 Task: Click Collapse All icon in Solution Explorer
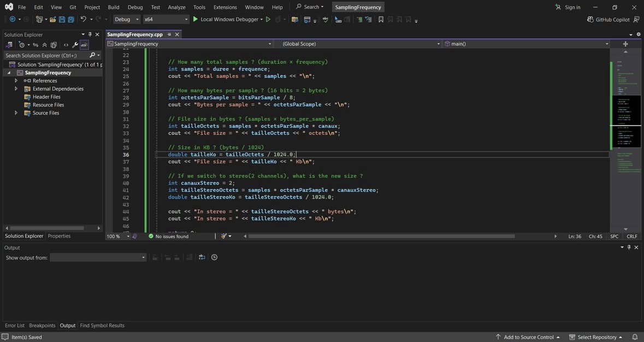(x=44, y=45)
